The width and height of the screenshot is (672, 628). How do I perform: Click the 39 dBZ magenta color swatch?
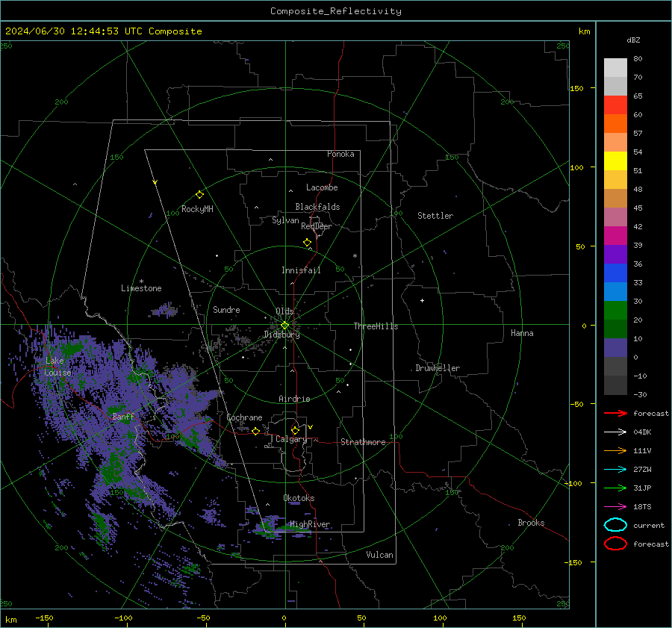pos(615,235)
